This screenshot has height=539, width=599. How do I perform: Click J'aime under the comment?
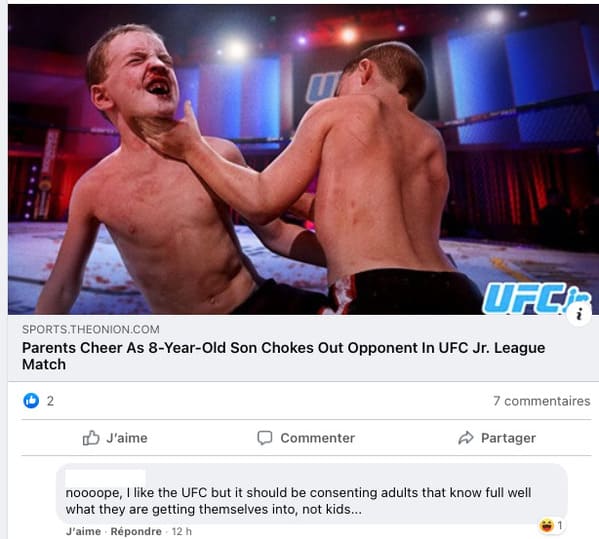point(83,531)
